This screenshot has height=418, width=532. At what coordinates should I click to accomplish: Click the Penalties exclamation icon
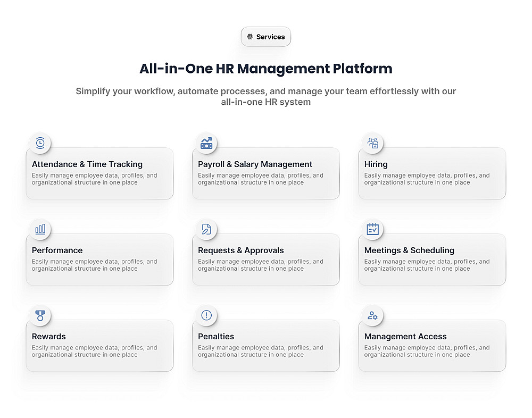[206, 315]
